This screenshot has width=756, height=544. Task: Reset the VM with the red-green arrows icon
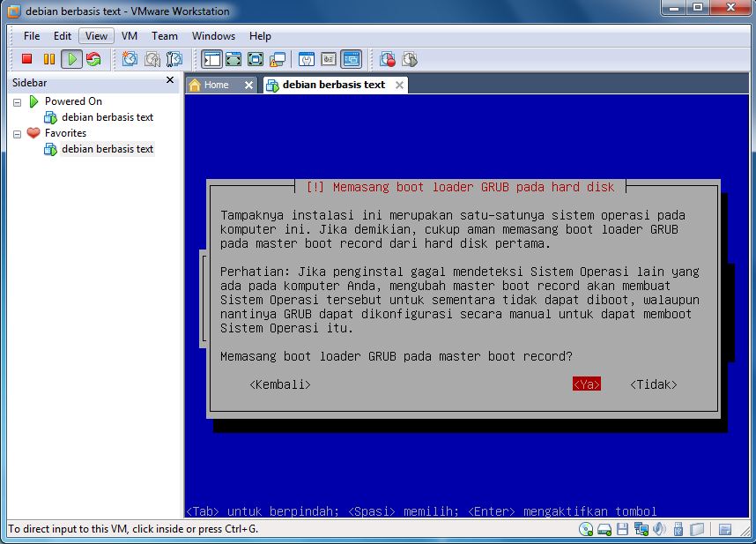pyautogui.click(x=93, y=59)
